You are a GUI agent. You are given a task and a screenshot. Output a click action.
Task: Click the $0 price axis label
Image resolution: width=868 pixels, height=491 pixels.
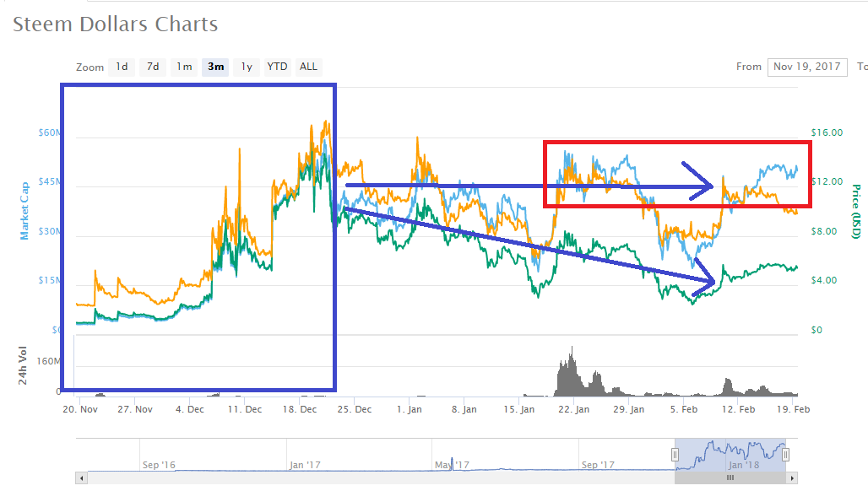[x=816, y=330]
